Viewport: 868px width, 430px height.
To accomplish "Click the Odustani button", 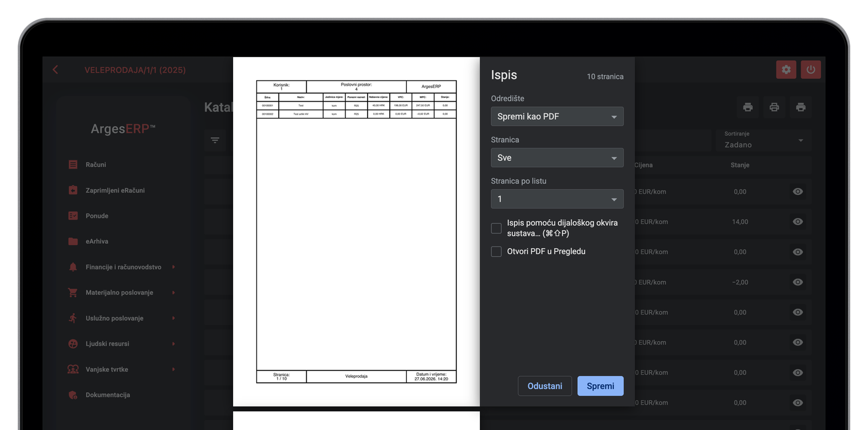I will pyautogui.click(x=545, y=386).
